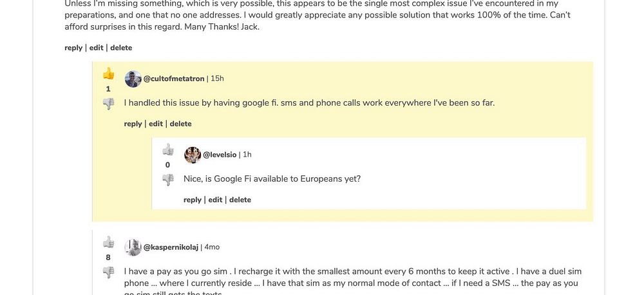Open the @kaspernikolaj username link
The image size is (644, 295).
[171, 247]
